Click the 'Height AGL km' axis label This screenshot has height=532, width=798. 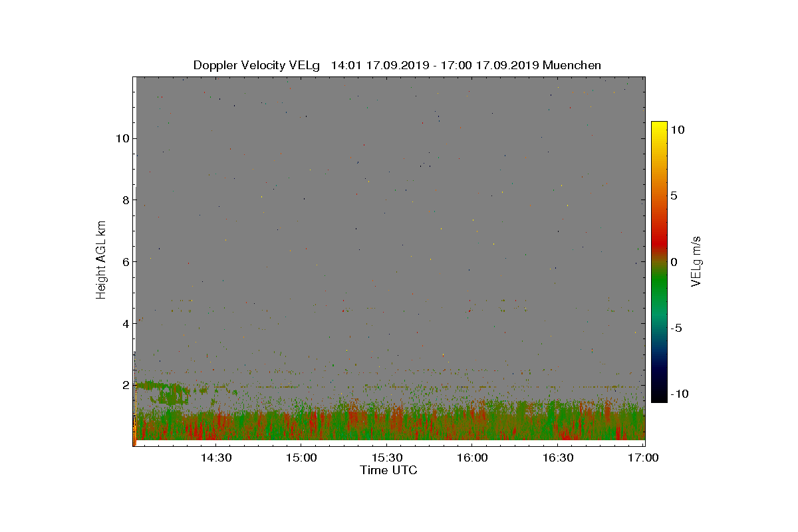pos(101,261)
